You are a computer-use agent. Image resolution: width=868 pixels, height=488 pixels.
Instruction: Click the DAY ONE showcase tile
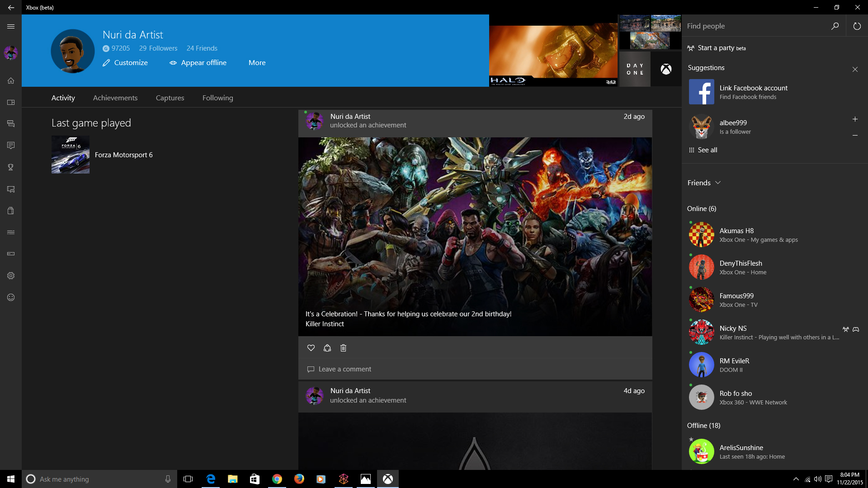click(x=635, y=69)
